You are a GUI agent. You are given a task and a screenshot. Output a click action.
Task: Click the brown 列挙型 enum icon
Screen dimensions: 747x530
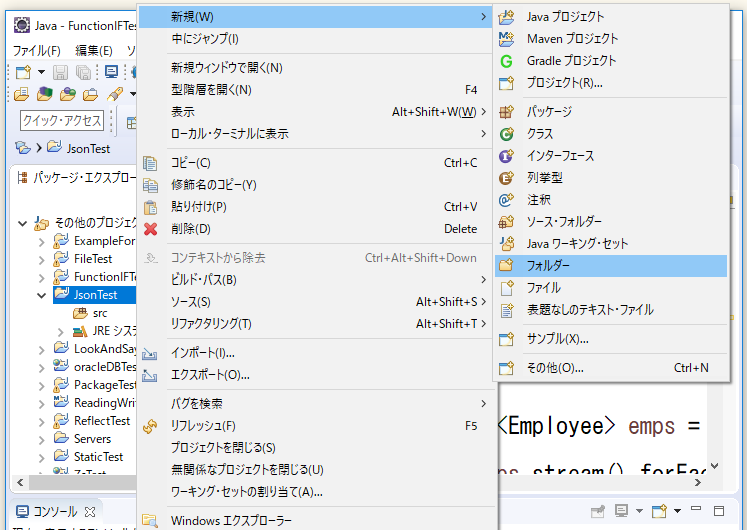(x=506, y=178)
